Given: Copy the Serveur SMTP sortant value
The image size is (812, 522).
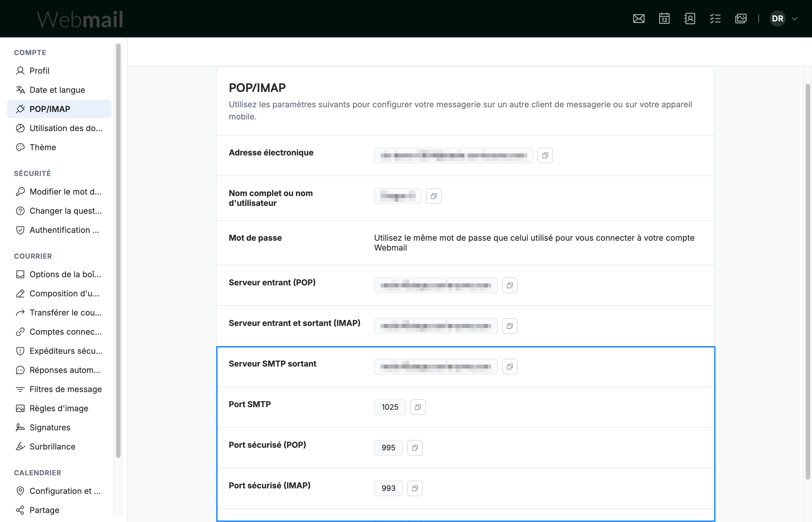Looking at the screenshot, I should tap(510, 367).
